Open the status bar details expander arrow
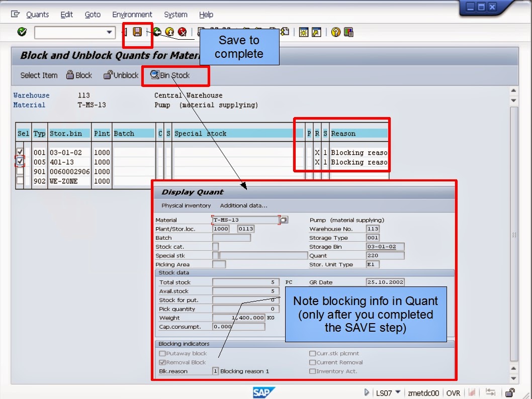 pyautogui.click(x=367, y=392)
